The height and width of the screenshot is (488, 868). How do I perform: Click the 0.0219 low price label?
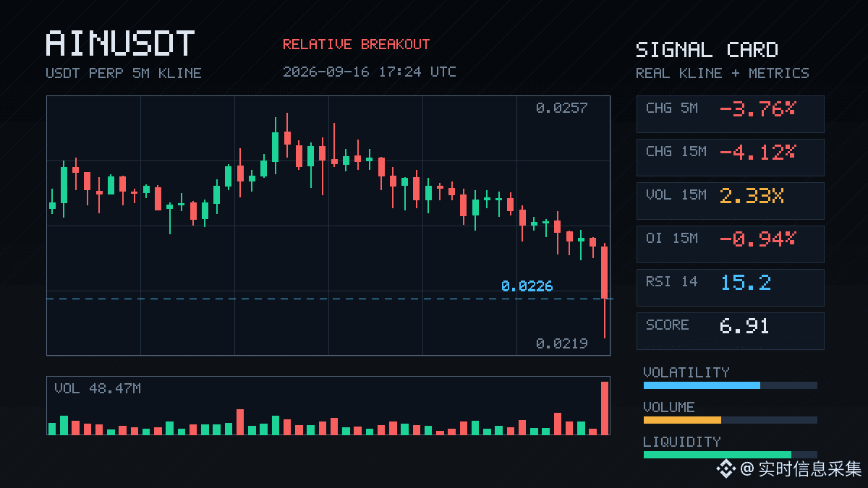(x=561, y=343)
